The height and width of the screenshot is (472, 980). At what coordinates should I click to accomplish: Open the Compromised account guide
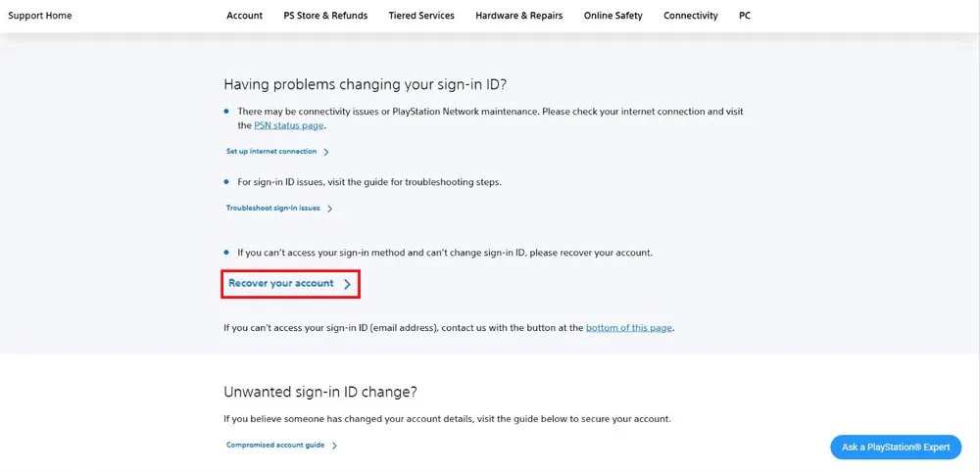click(x=275, y=446)
